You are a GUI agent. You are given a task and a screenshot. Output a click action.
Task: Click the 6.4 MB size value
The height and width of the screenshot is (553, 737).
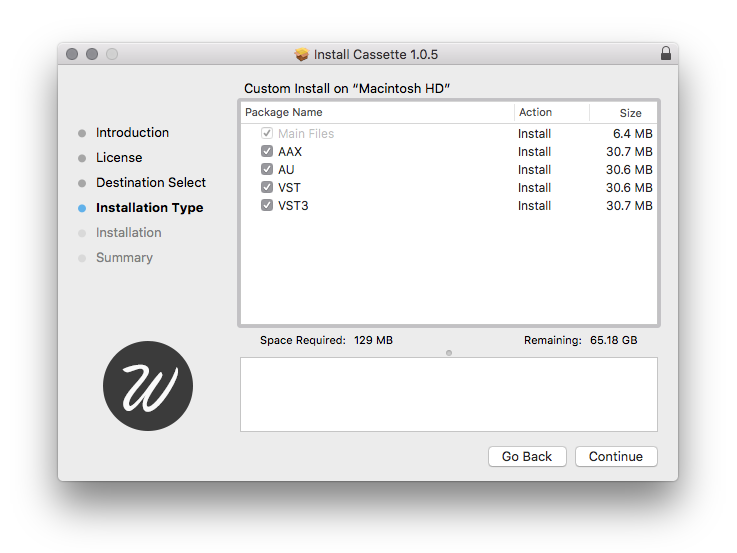632,134
